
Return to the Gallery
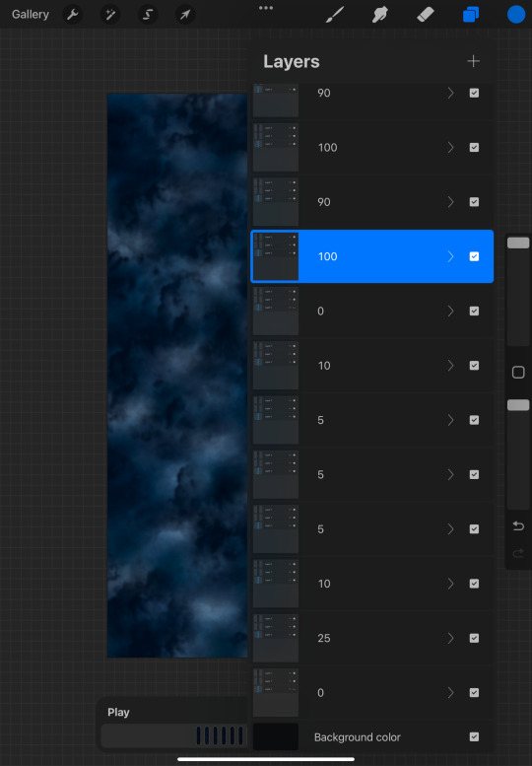[31, 15]
